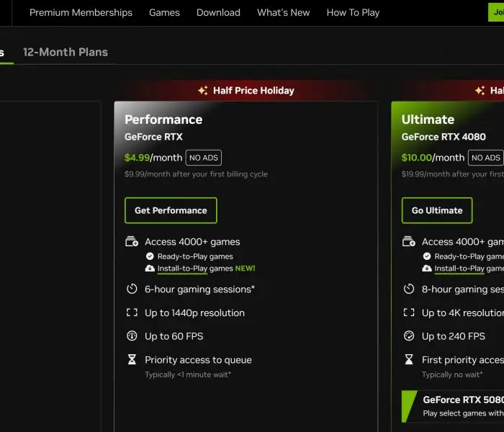Click the clock icon beside 8-hour gaming sessions
The width and height of the screenshot is (504, 432).
pyautogui.click(x=409, y=289)
